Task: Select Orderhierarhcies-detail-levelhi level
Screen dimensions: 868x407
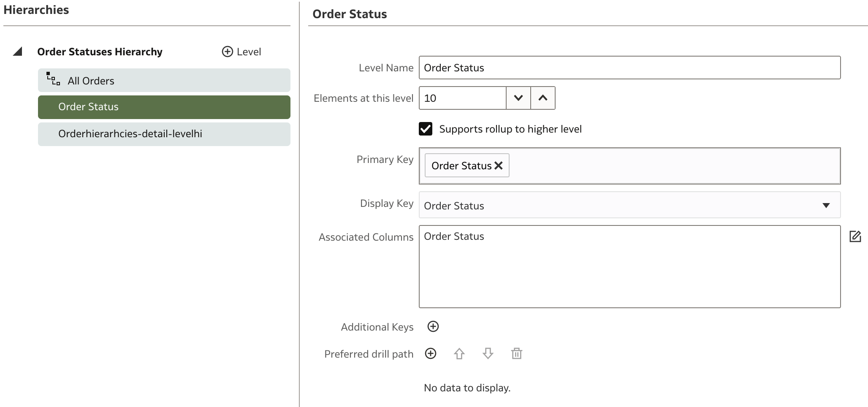Action: (x=164, y=134)
